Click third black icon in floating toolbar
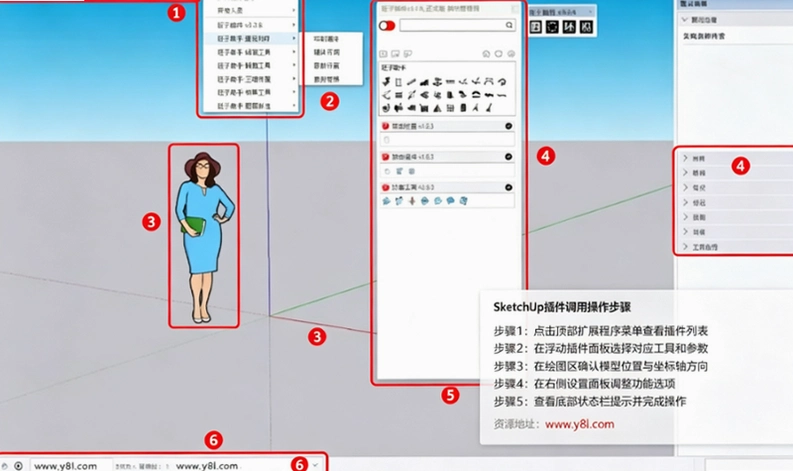 [569, 27]
